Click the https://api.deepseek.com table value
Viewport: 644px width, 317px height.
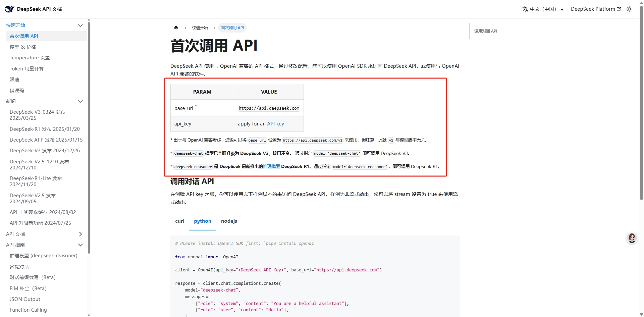pos(269,108)
